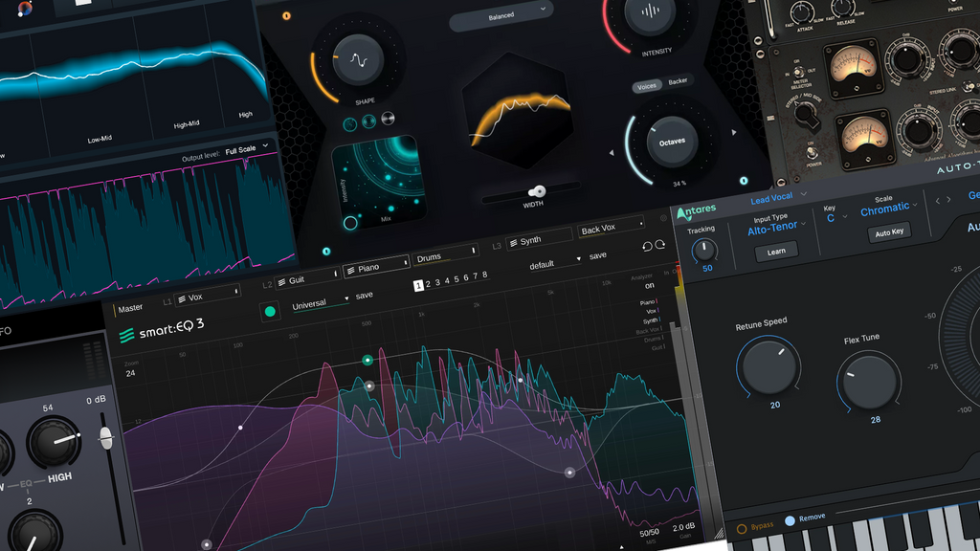
Task: Click the Zoom value 24
Action: 130,373
